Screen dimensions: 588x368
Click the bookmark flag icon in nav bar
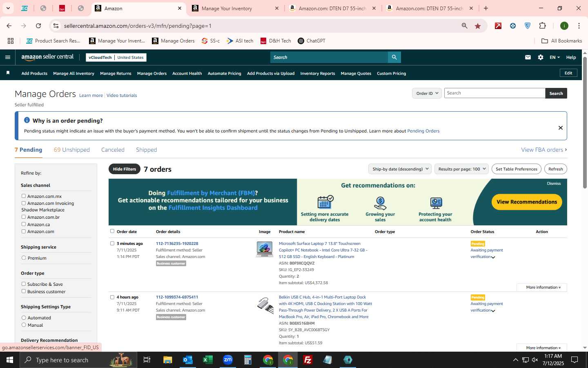point(8,73)
